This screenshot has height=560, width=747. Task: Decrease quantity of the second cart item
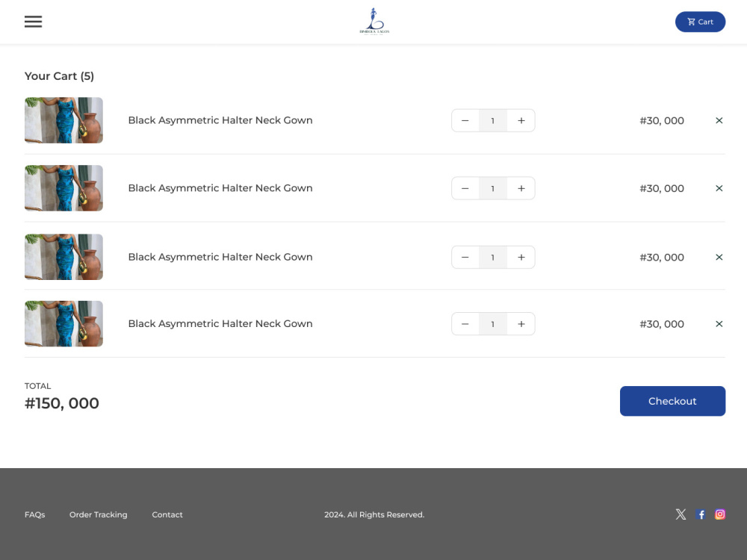(x=465, y=188)
